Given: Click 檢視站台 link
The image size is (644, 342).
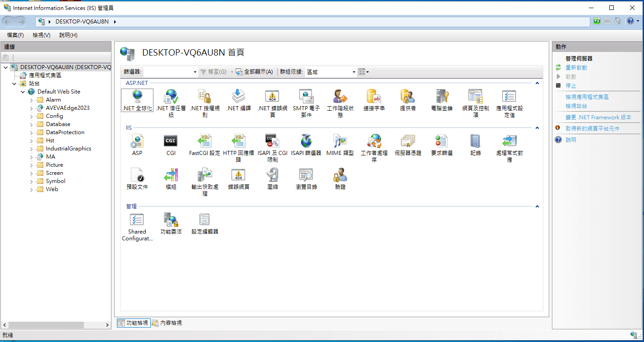Looking at the screenshot, I should click(576, 106).
